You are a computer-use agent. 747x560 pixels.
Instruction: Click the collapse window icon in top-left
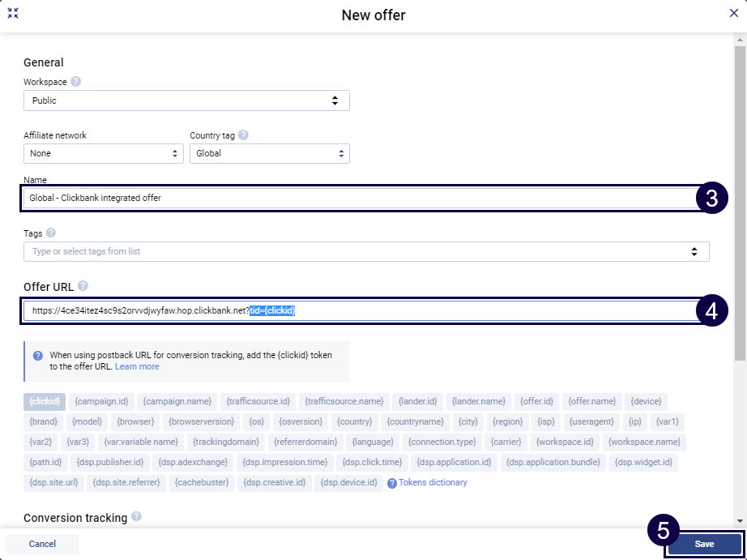click(x=13, y=14)
